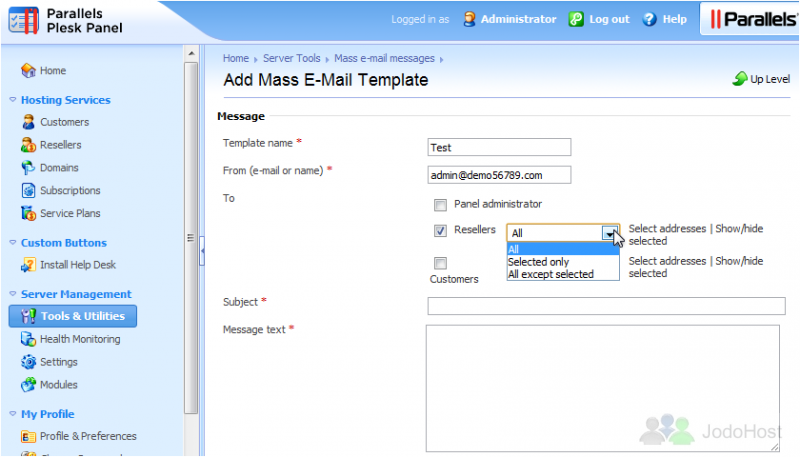Collapse the Hosting Services section
Image resolution: width=800 pixels, height=457 pixels.
tap(13, 100)
